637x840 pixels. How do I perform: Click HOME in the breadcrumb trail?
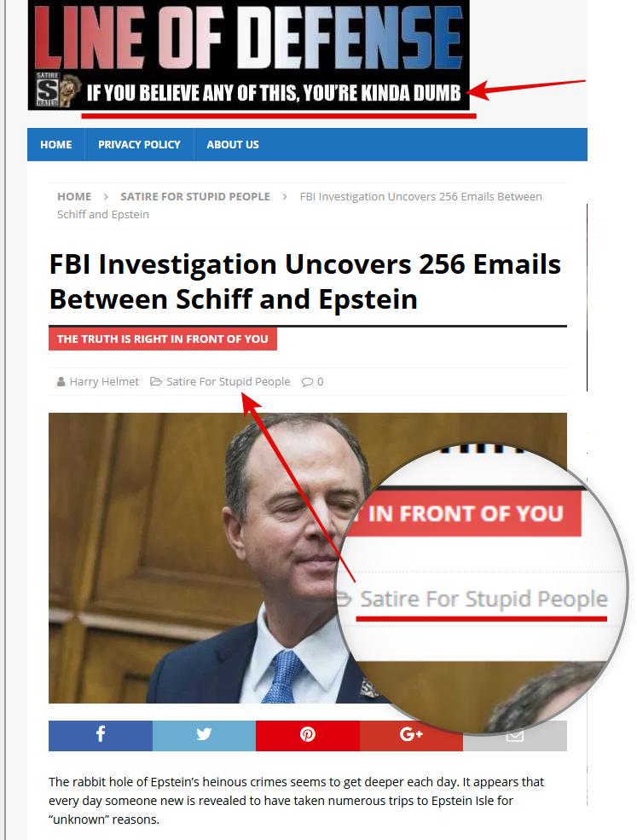tap(74, 197)
